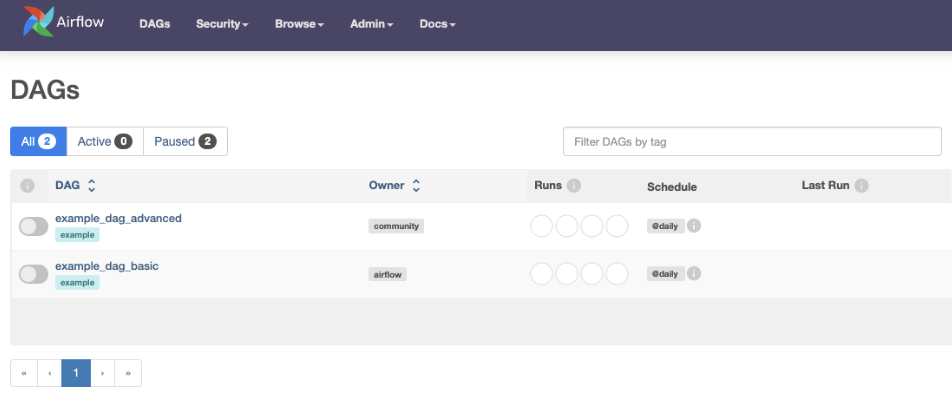Image resolution: width=952 pixels, height=406 pixels.
Task: Unpause the example_dag_advanced DAG toggle
Action: tap(33, 227)
